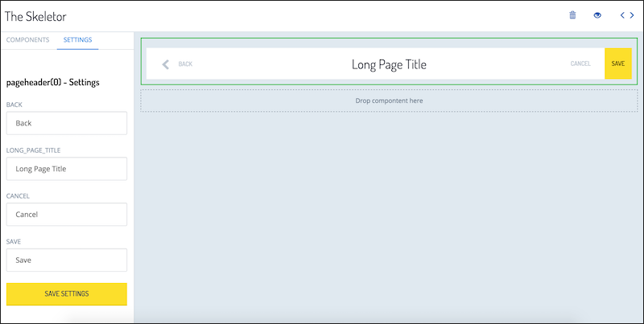
Task: Toggle preview with the eye icon
Action: click(x=597, y=15)
